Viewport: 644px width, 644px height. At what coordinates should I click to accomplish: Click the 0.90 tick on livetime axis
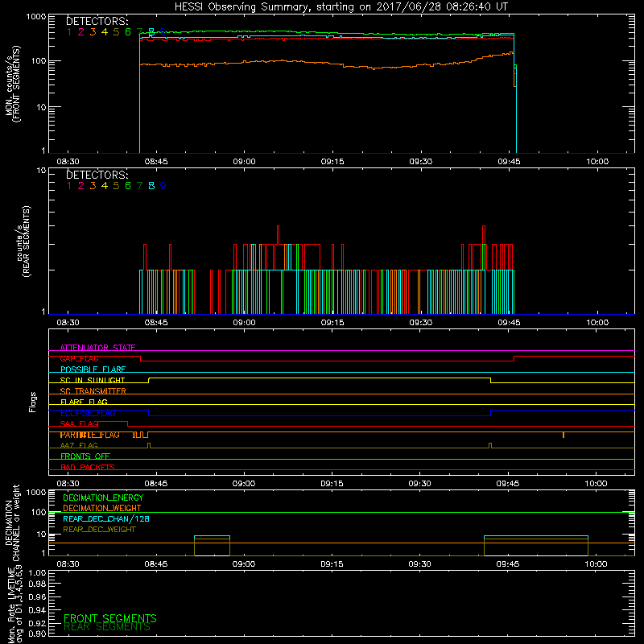pyautogui.click(x=37, y=634)
